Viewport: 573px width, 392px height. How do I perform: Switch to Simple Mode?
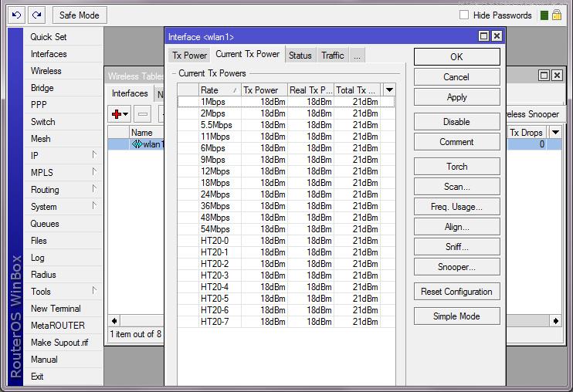(x=457, y=316)
